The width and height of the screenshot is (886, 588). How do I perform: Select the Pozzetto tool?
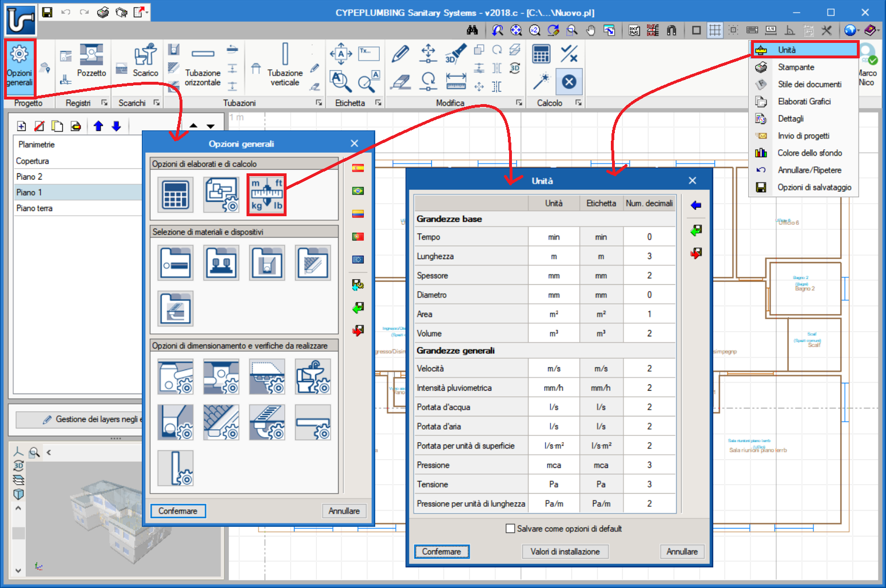pyautogui.click(x=92, y=61)
